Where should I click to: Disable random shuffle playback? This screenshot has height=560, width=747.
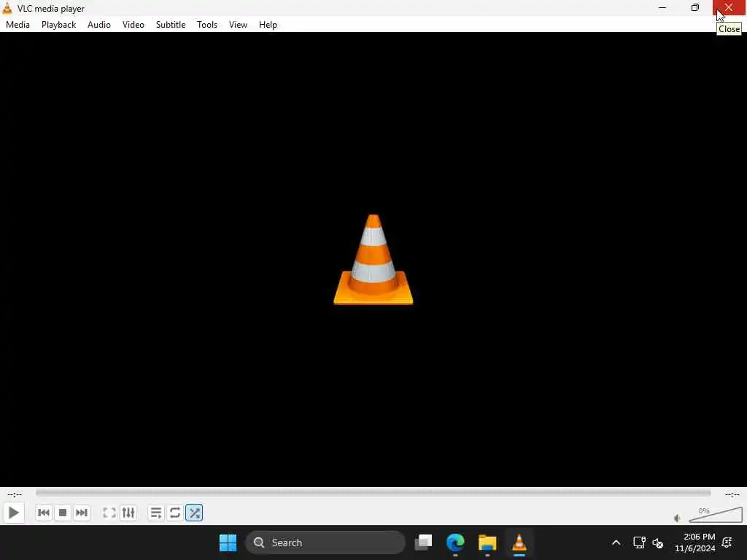(x=194, y=513)
